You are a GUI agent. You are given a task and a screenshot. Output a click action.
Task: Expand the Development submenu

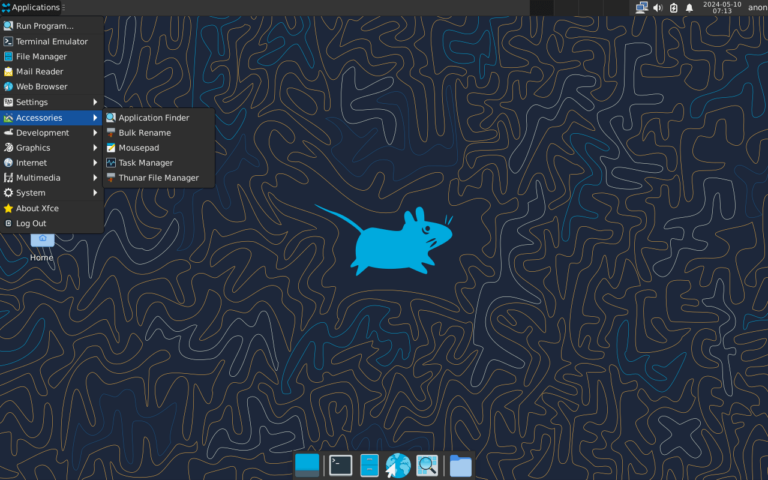coord(52,133)
